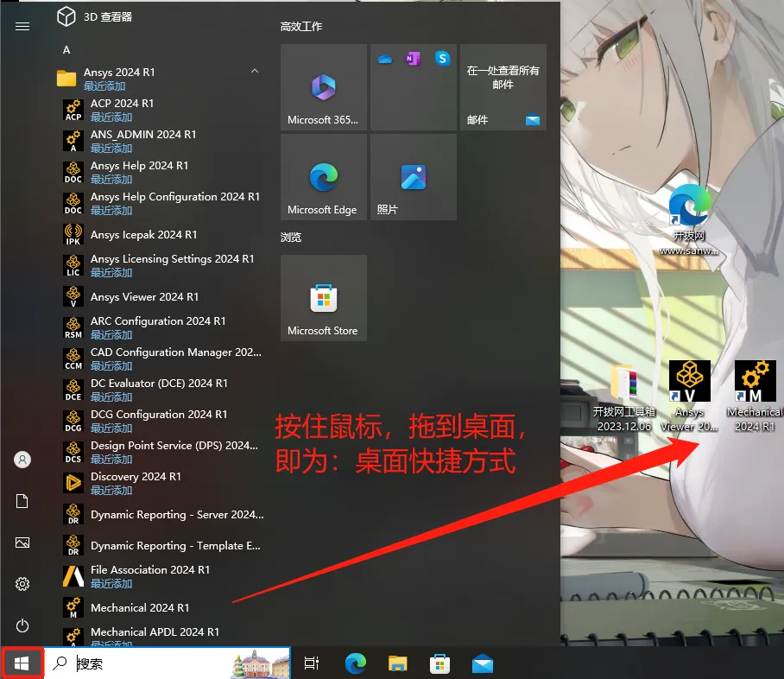Open CAD Configuration Manager CCM icon

point(73,359)
